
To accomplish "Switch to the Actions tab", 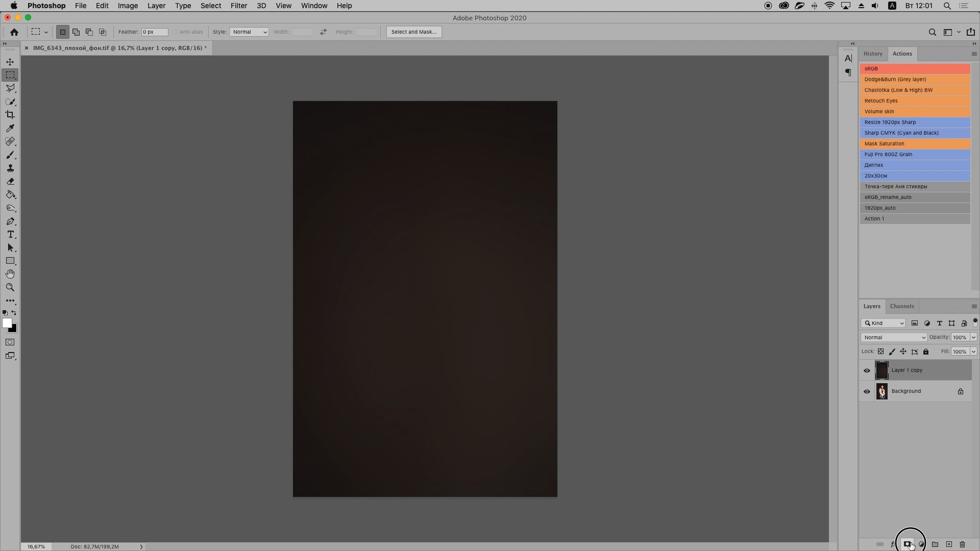I will [902, 53].
